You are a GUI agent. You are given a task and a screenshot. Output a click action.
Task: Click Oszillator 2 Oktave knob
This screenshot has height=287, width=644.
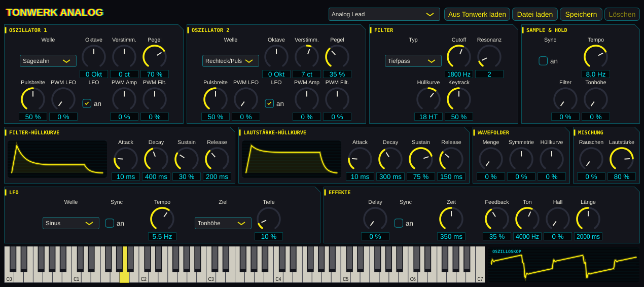click(276, 57)
